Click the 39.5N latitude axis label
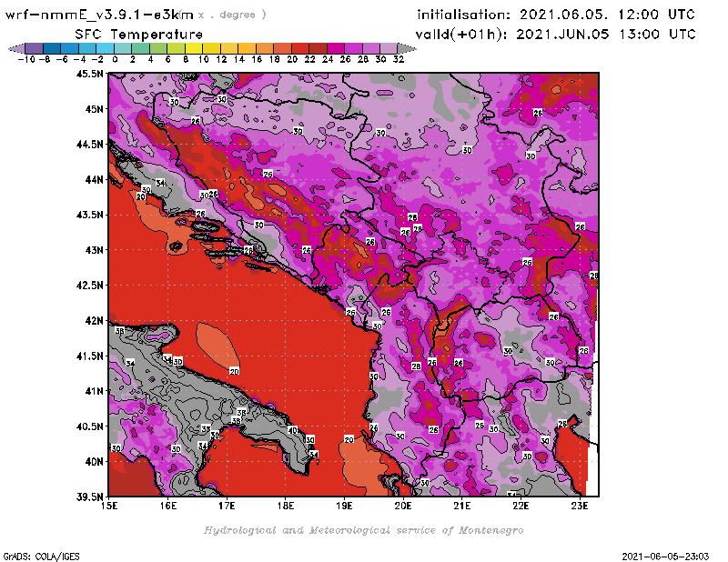The width and height of the screenshot is (728, 562). point(89,497)
